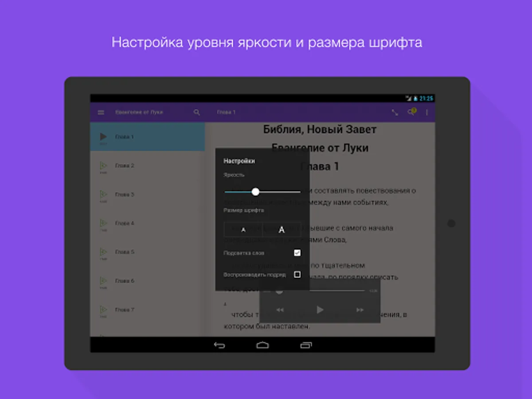Enable the Воспроизводить подряд checkbox

pos(297,275)
